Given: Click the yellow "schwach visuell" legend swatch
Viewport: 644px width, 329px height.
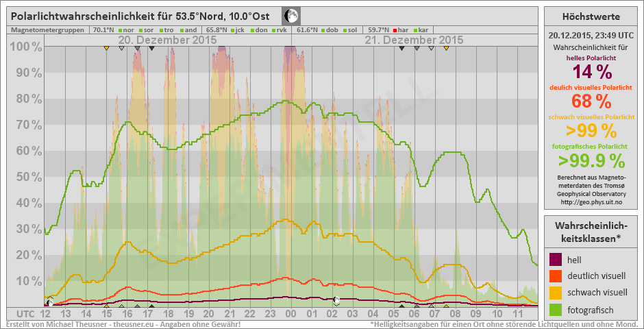Looking at the screenshot, I should coord(556,292).
